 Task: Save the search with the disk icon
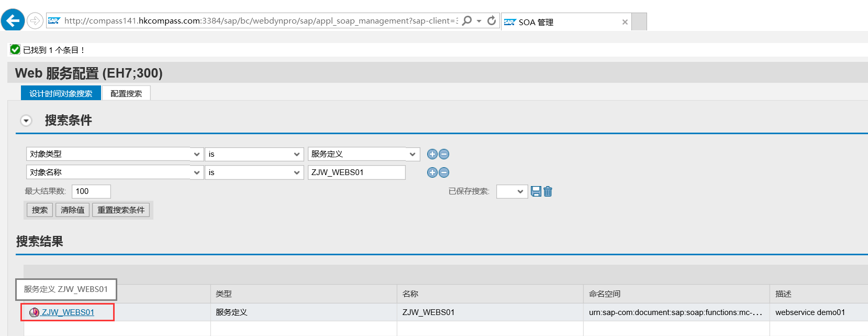click(536, 191)
